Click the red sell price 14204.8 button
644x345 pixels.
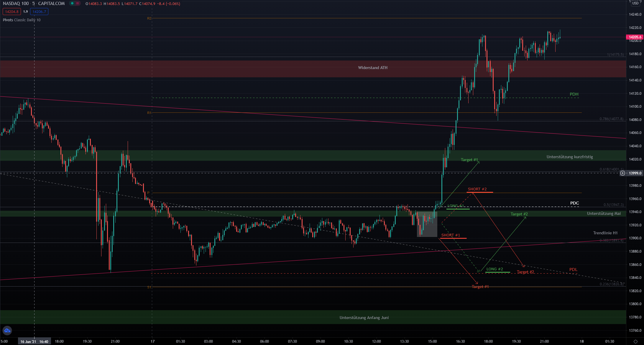click(12, 12)
